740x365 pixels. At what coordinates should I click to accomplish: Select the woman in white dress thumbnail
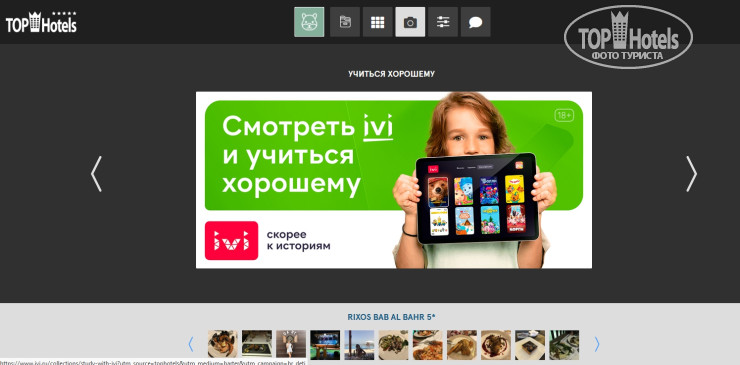[291, 345]
